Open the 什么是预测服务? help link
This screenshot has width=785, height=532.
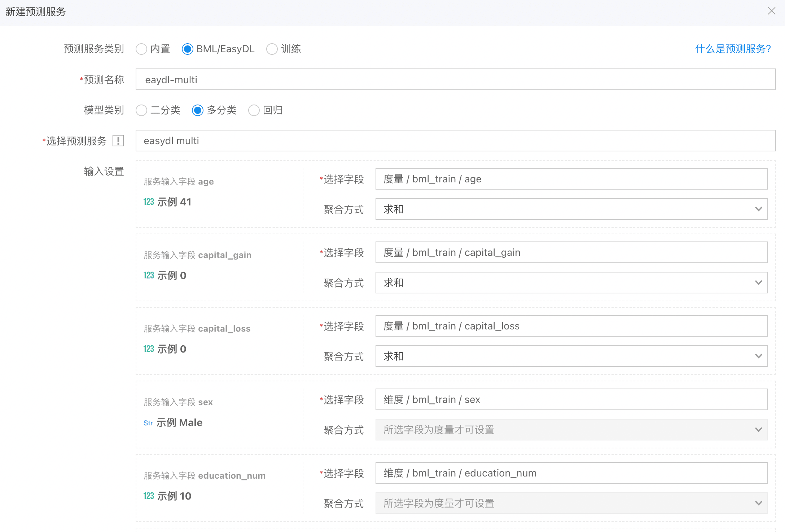(733, 49)
